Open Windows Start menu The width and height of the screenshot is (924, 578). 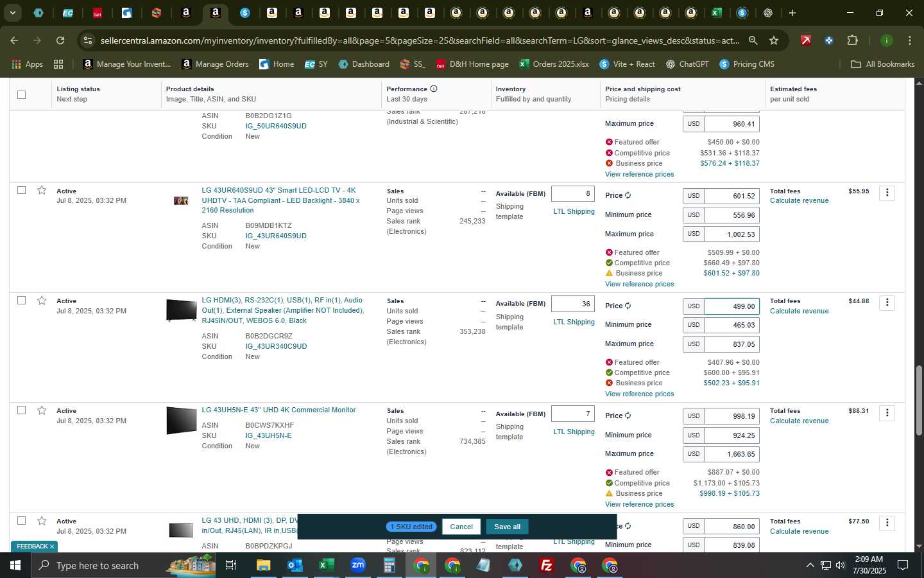pyautogui.click(x=15, y=565)
